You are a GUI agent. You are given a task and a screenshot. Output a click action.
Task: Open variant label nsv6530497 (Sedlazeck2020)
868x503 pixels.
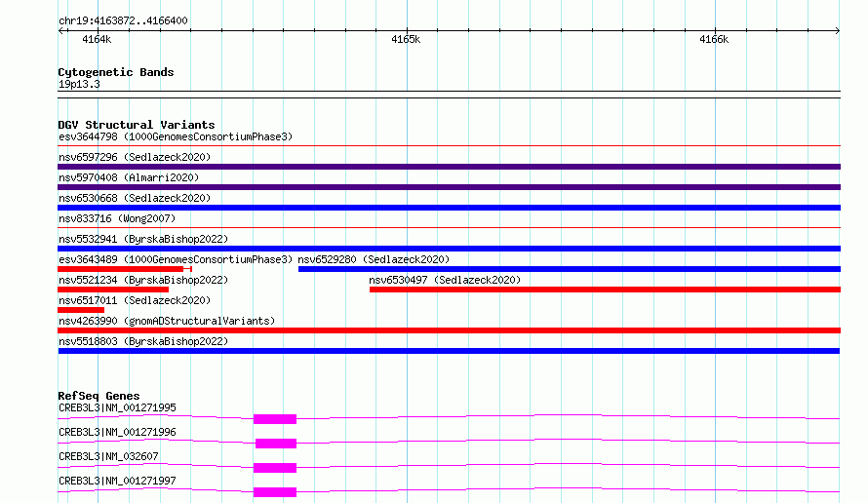pos(445,280)
